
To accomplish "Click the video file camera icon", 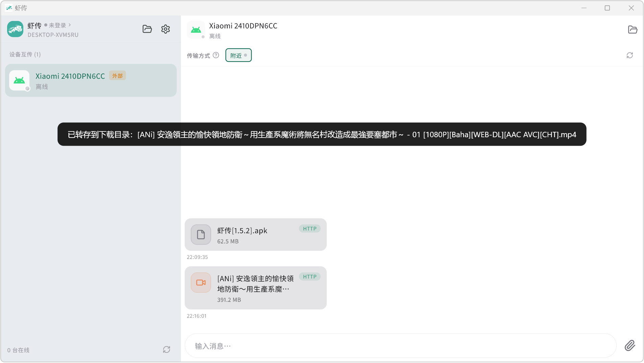I will tap(201, 283).
